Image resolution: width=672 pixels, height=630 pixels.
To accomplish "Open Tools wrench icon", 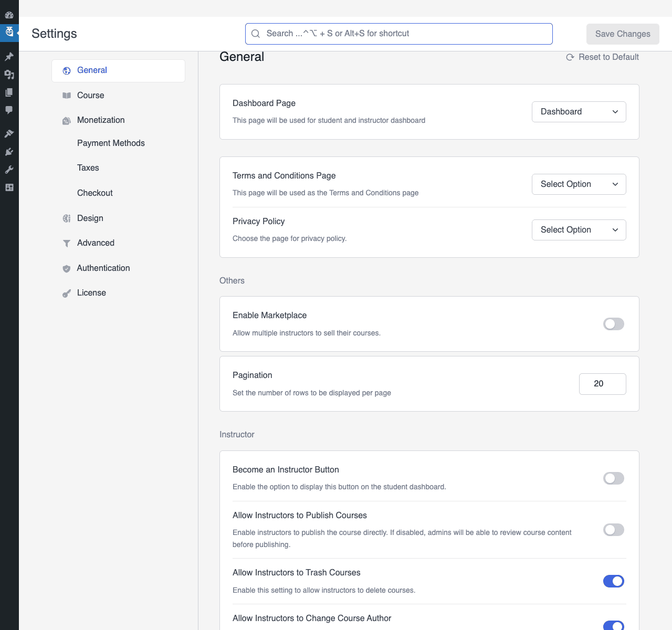I will 9,170.
